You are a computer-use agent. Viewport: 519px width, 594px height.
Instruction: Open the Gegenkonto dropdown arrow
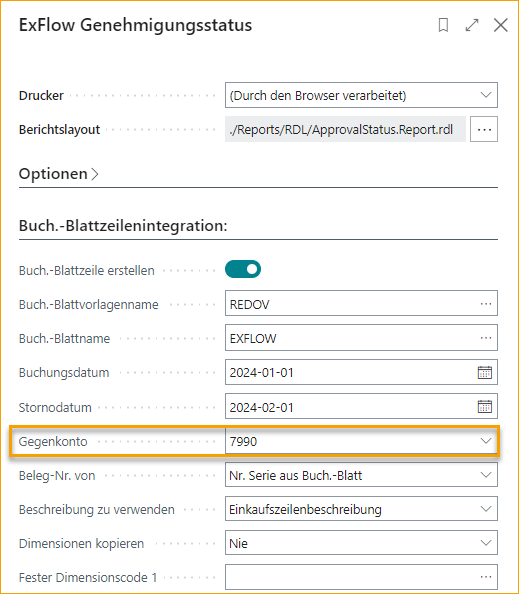click(486, 441)
